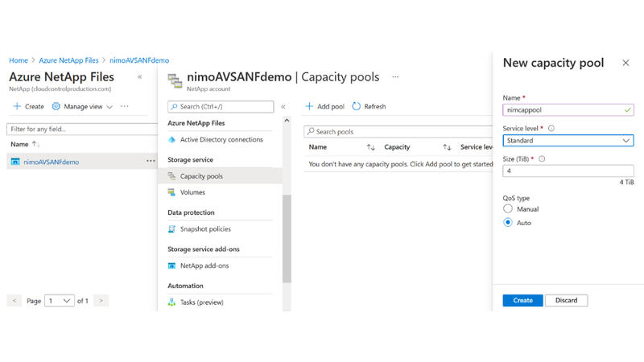644x362 pixels.
Task: Click the Manage view gear icon
Action: (56, 106)
